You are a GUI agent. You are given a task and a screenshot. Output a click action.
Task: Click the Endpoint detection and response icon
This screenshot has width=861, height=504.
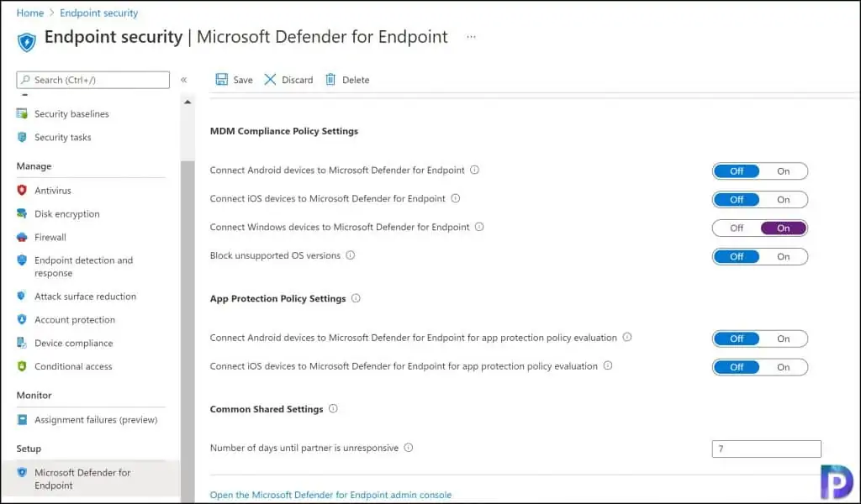point(22,260)
